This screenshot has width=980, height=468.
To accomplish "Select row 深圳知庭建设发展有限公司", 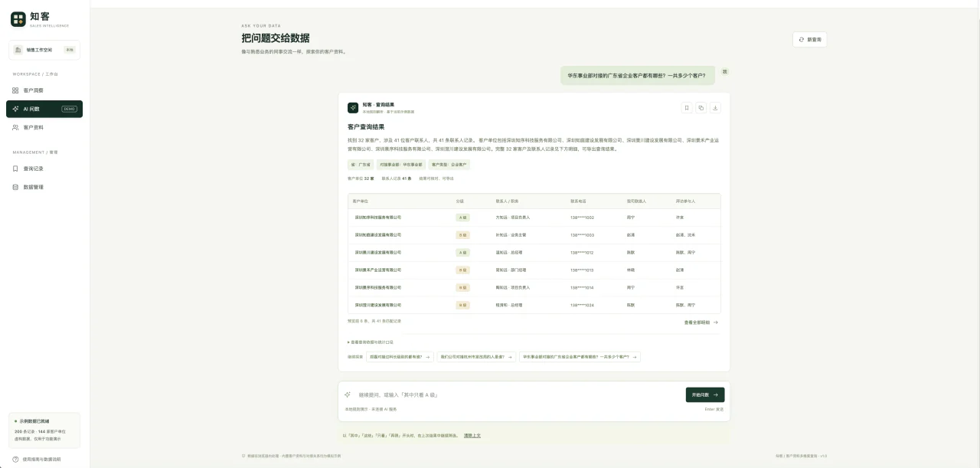I will coord(534,235).
